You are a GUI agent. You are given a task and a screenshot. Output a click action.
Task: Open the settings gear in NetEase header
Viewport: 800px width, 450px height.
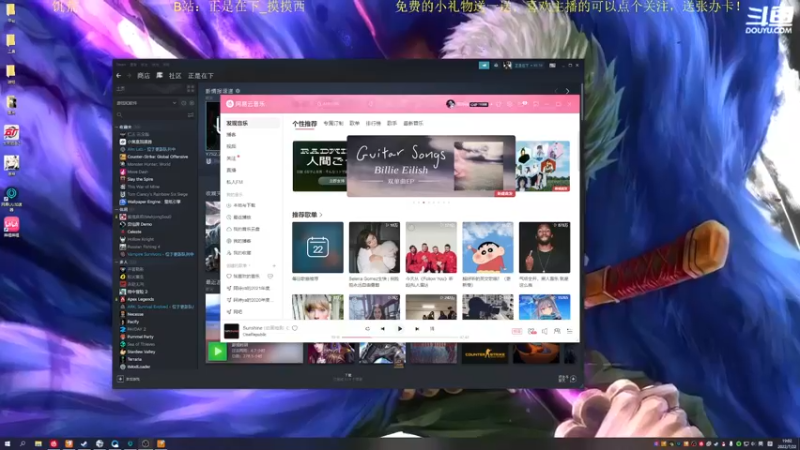(509, 104)
